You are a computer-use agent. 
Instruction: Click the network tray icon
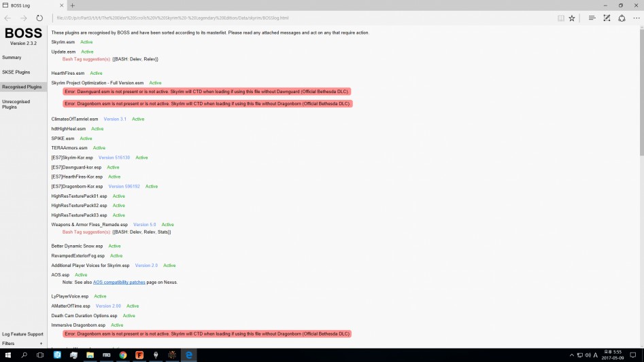click(x=579, y=355)
